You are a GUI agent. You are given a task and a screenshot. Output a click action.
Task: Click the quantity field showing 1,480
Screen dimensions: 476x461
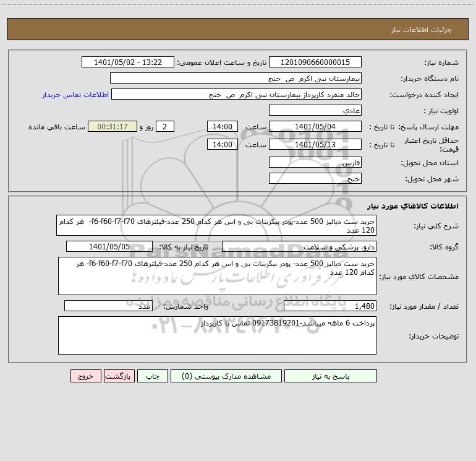click(x=330, y=306)
